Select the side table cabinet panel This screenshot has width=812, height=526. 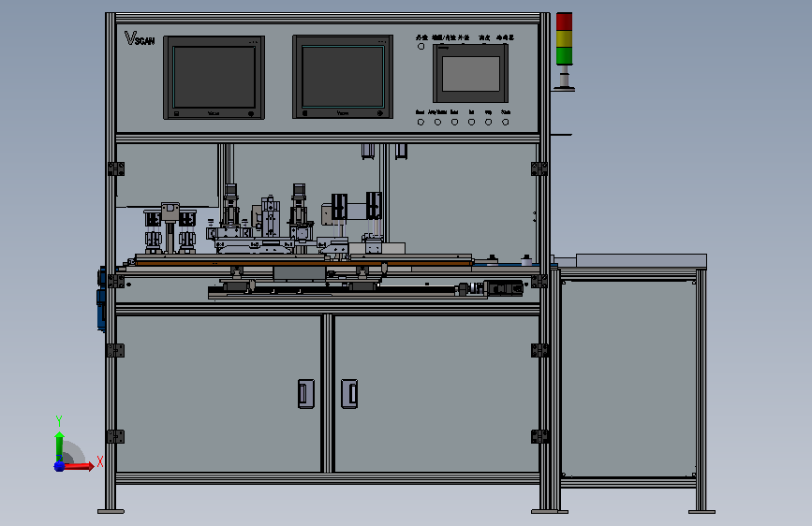628,378
